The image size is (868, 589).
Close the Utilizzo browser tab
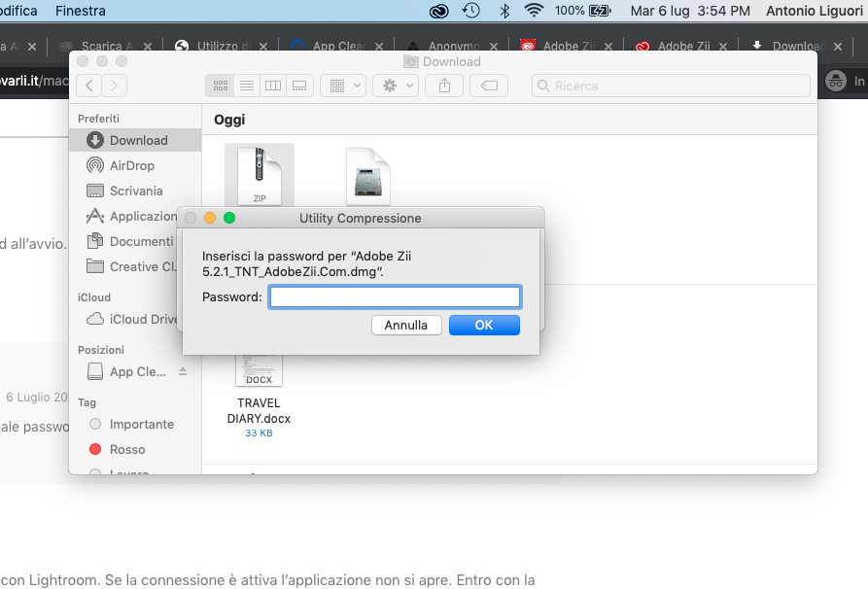tap(263, 47)
